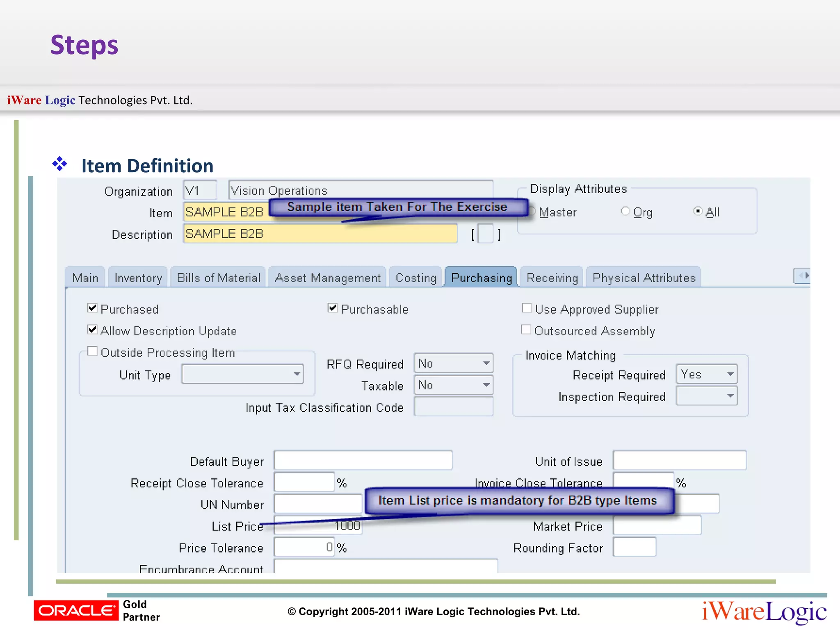Switch to the Inventory tab

pyautogui.click(x=138, y=278)
